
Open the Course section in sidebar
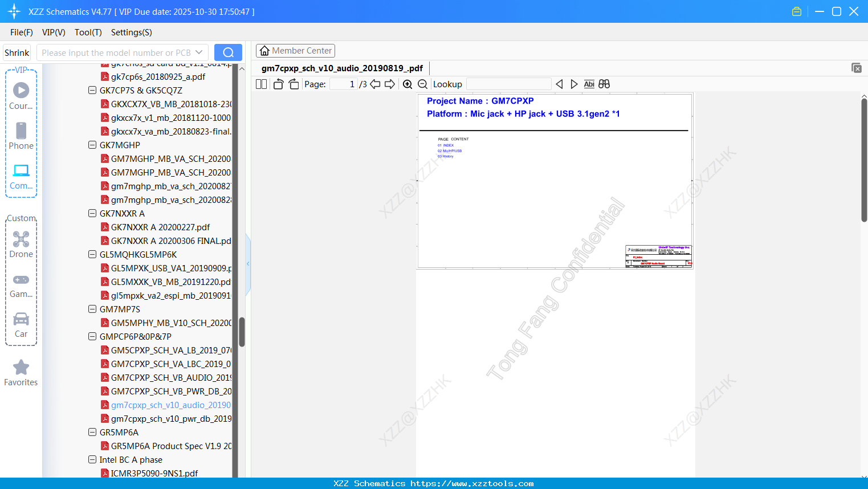click(x=21, y=96)
